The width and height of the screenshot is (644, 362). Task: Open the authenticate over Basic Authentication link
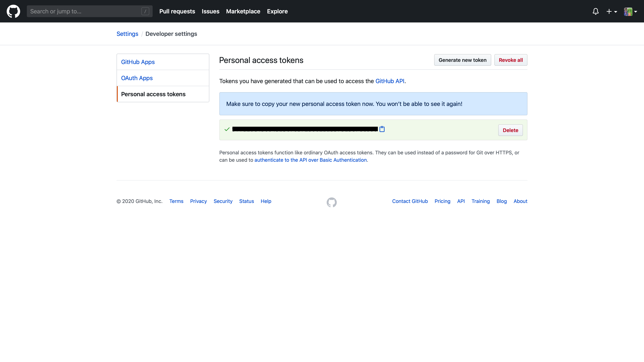pyautogui.click(x=310, y=160)
